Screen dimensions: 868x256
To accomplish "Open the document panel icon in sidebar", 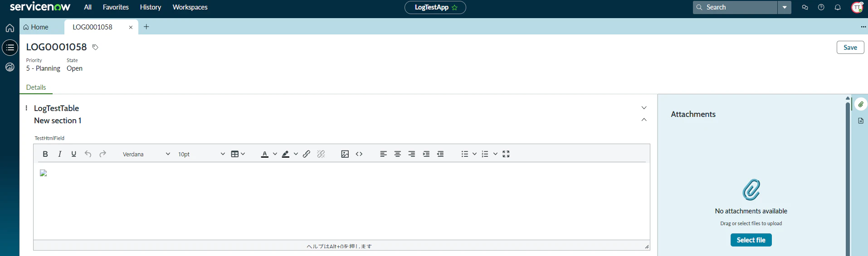I will point(861,121).
